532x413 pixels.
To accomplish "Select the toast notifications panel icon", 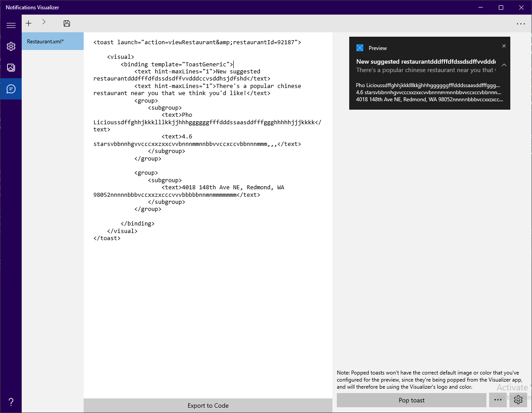I will 11,88.
